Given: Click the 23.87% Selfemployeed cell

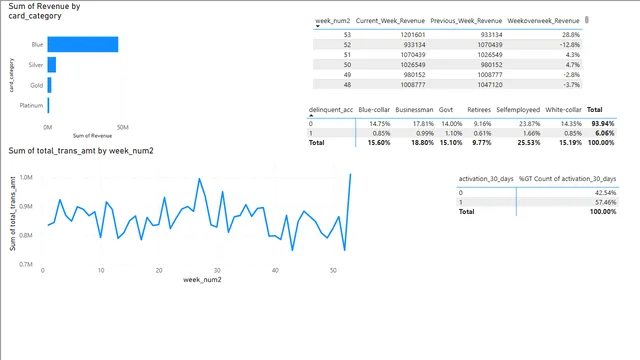Looking at the screenshot, I should click(529, 123).
